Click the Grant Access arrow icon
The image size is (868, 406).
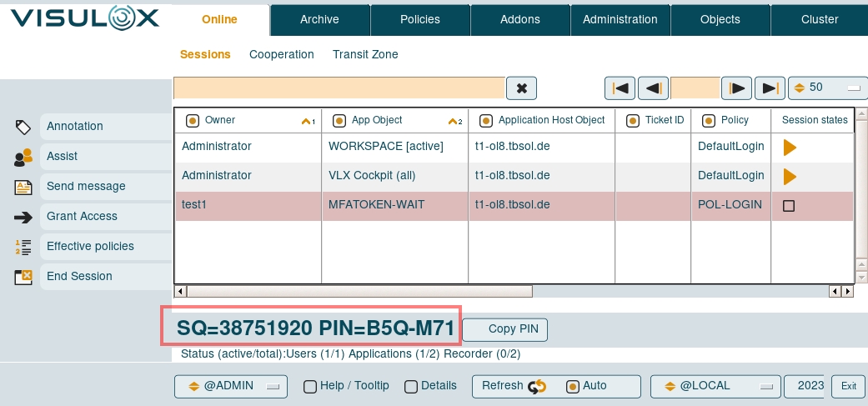[x=23, y=217]
